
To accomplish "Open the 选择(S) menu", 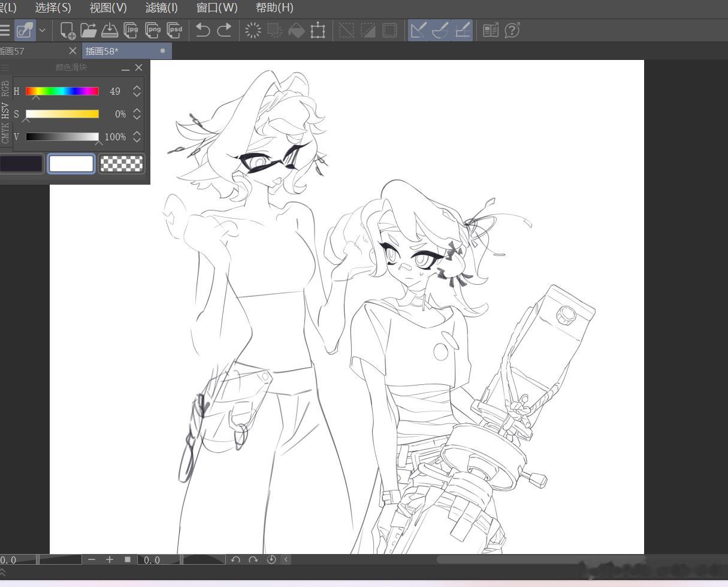I will 53,8.
